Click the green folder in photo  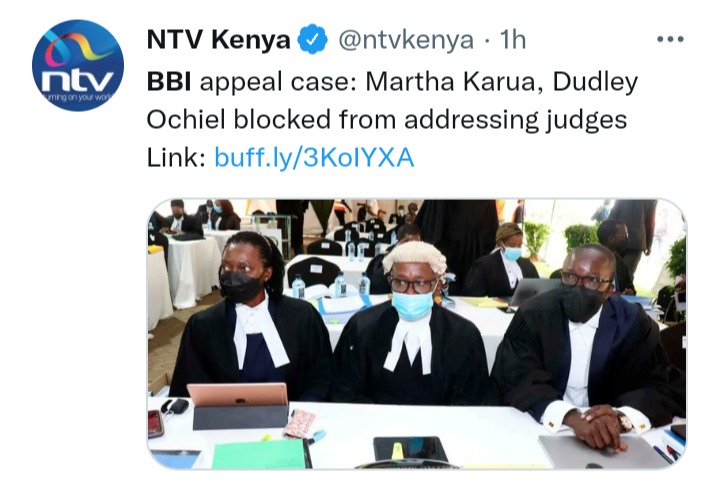click(260, 454)
